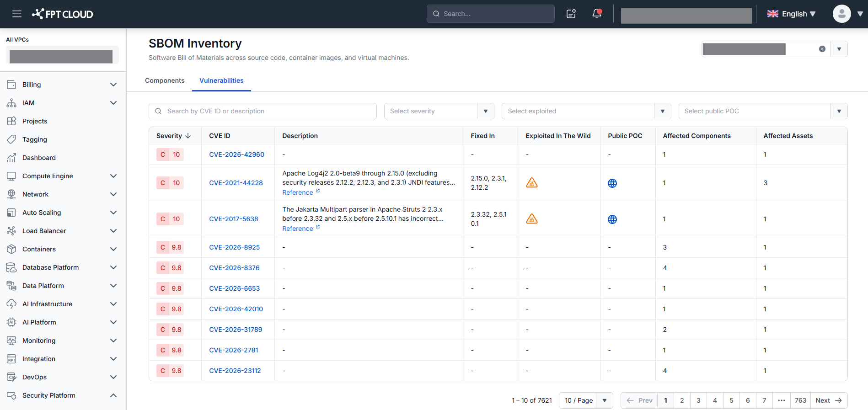The width and height of the screenshot is (868, 410).
Task: Open CVE-2026-42960 details link
Action: click(x=236, y=154)
